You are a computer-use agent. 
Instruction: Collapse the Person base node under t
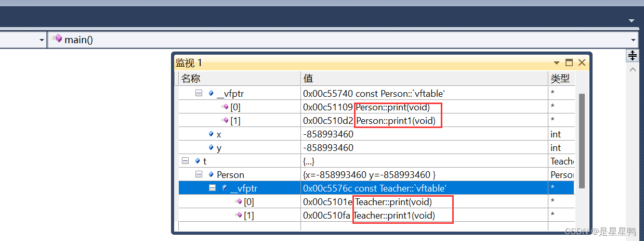point(199,175)
